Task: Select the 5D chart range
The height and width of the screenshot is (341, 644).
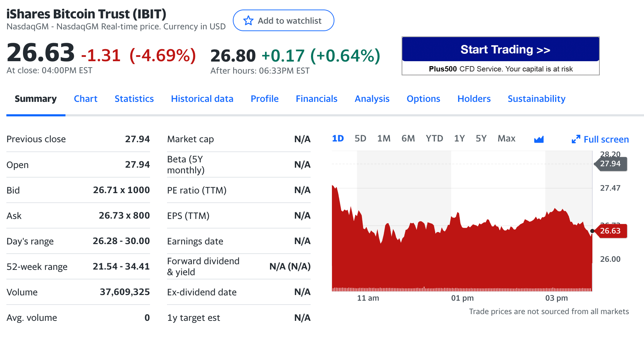Action: [360, 138]
